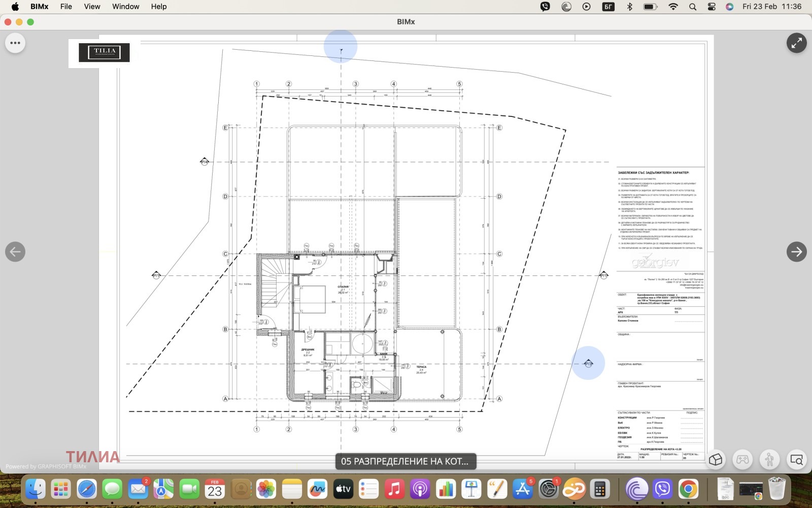Screen dimensions: 812x508
Task: Launch Siri from the menu bar
Action: 730,7
